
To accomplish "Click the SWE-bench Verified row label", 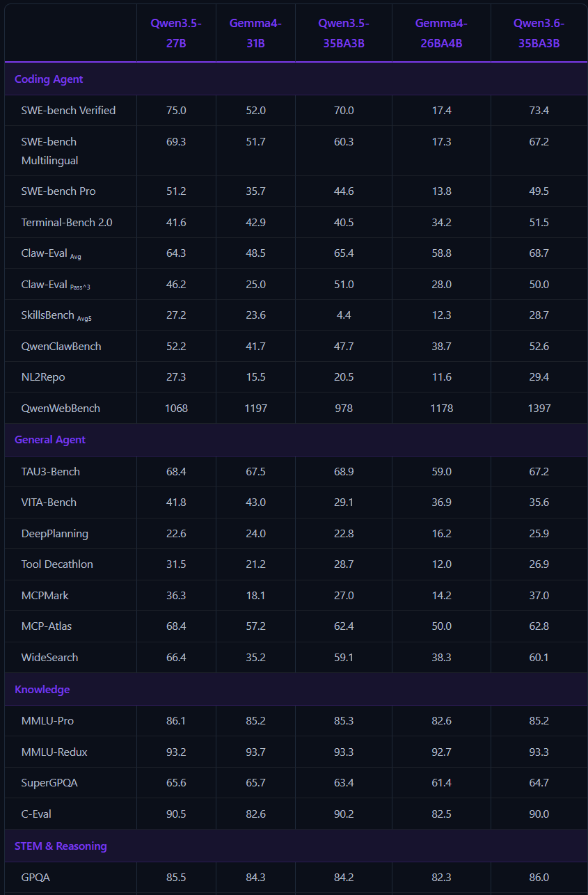I will pyautogui.click(x=68, y=111).
